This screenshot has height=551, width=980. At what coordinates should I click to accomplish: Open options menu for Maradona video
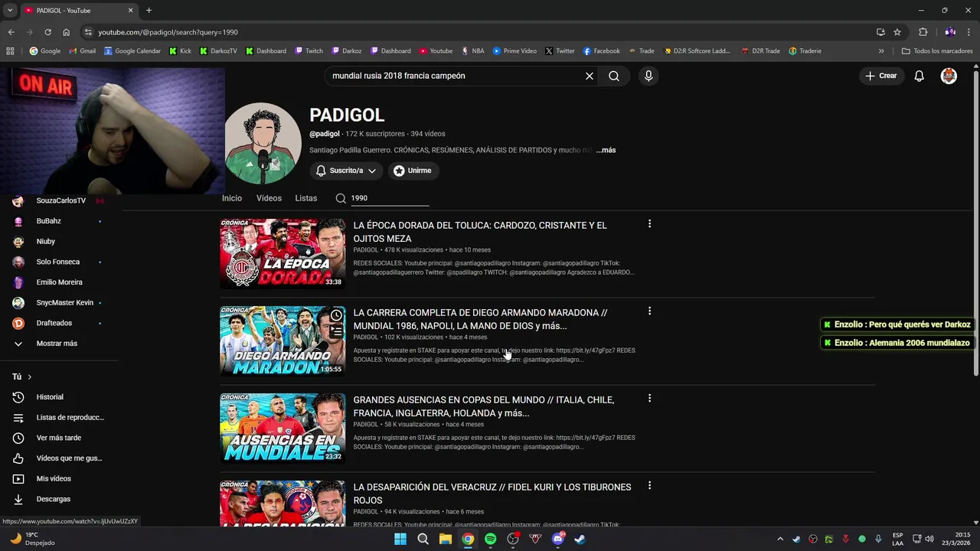[x=649, y=311]
